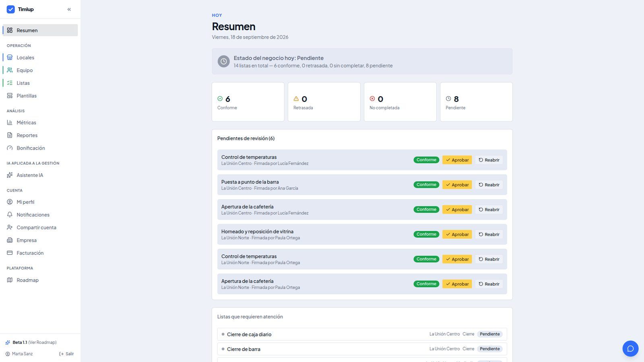Approve Apertura de la cafetería signed by Lucía Fernández
The width and height of the screenshot is (644, 362).
pos(457,210)
